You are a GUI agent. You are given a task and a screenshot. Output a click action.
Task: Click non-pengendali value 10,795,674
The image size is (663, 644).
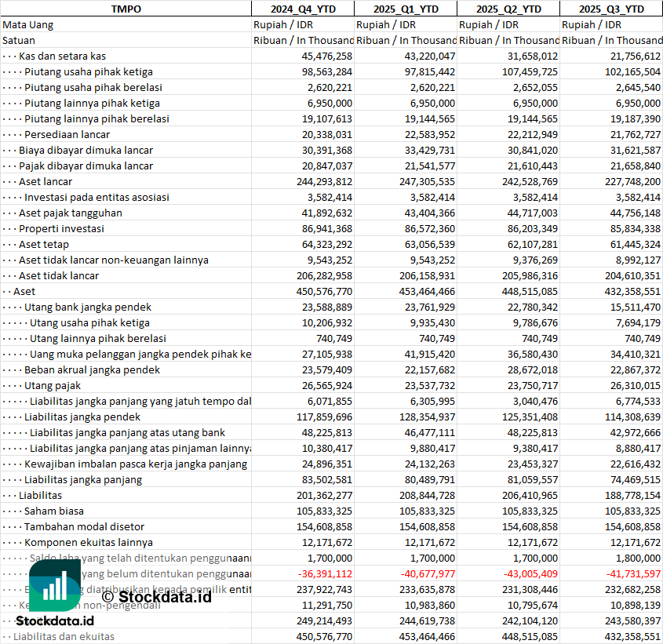532,605
